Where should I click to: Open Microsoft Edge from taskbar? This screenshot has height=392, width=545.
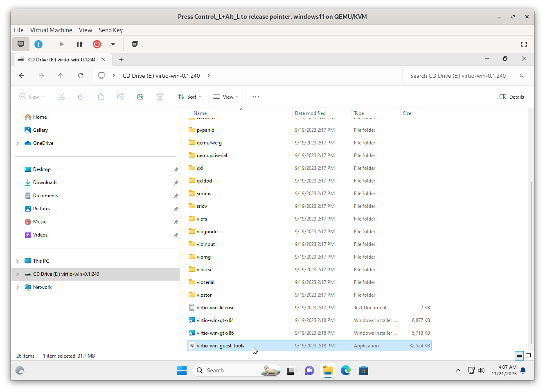[346, 371]
